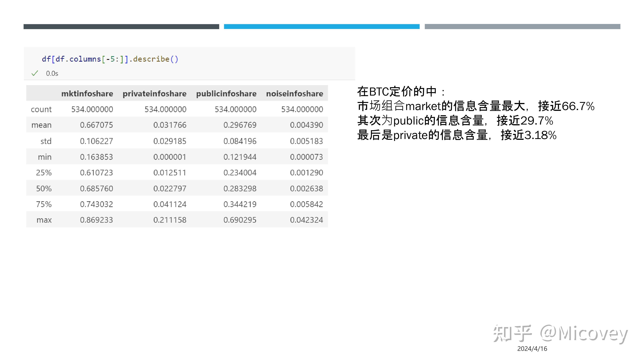Click the noiseinfoshare column header
Screen dimensions: 644x362
tap(294, 94)
